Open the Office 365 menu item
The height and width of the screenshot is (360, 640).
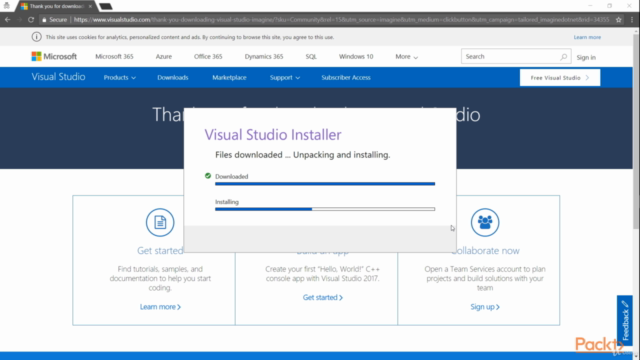coord(208,56)
